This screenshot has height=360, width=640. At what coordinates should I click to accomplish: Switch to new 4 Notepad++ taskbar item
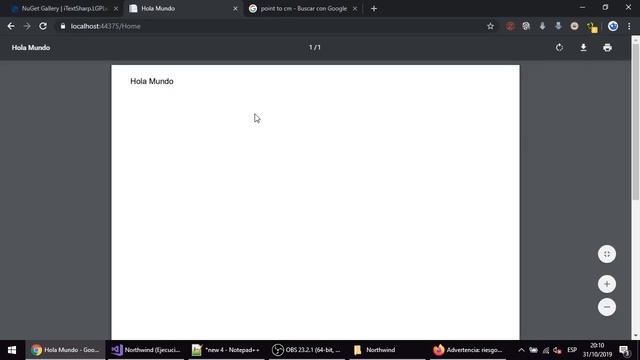point(227,350)
